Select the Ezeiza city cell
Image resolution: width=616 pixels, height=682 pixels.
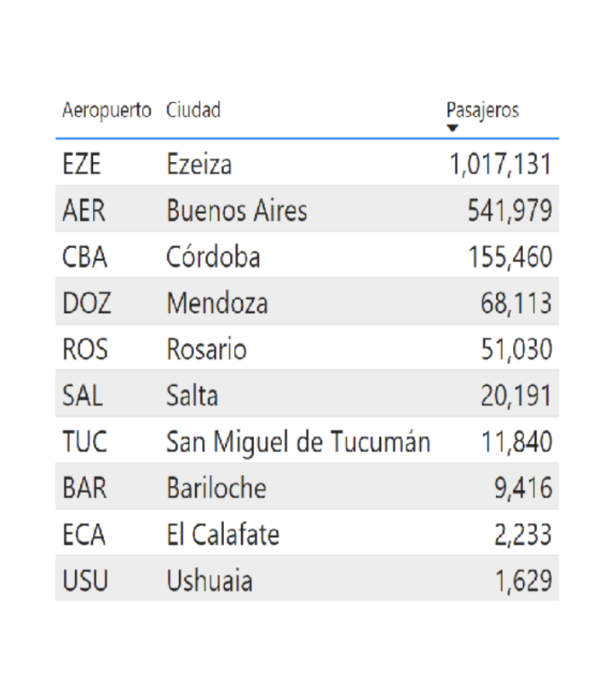pyautogui.click(x=199, y=164)
